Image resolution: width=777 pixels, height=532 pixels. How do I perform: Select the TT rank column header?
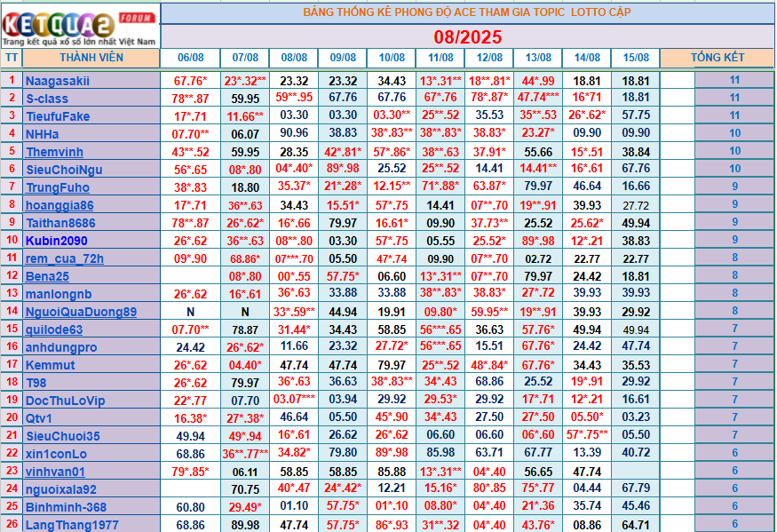(x=12, y=58)
